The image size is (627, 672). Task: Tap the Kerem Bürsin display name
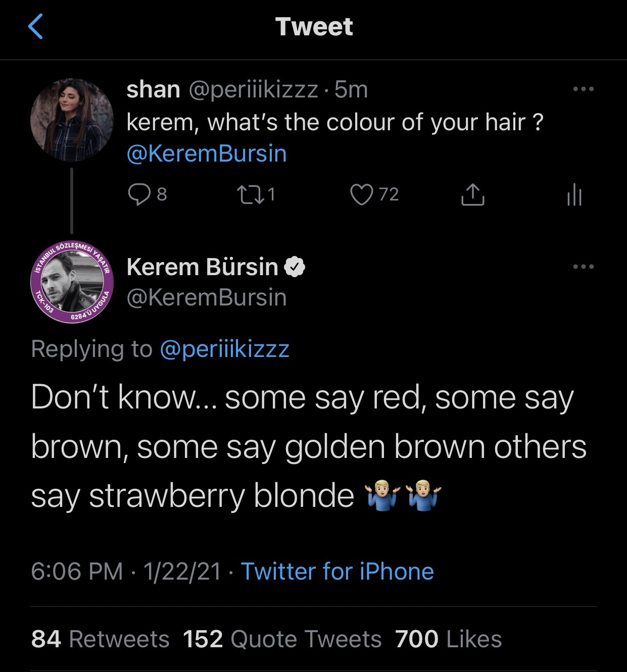pos(202,267)
